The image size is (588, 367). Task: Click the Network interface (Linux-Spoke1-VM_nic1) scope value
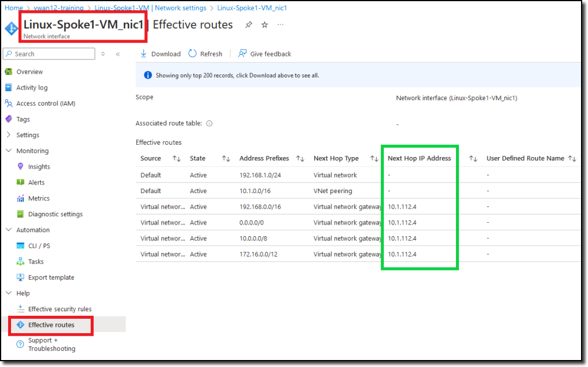coord(457,98)
